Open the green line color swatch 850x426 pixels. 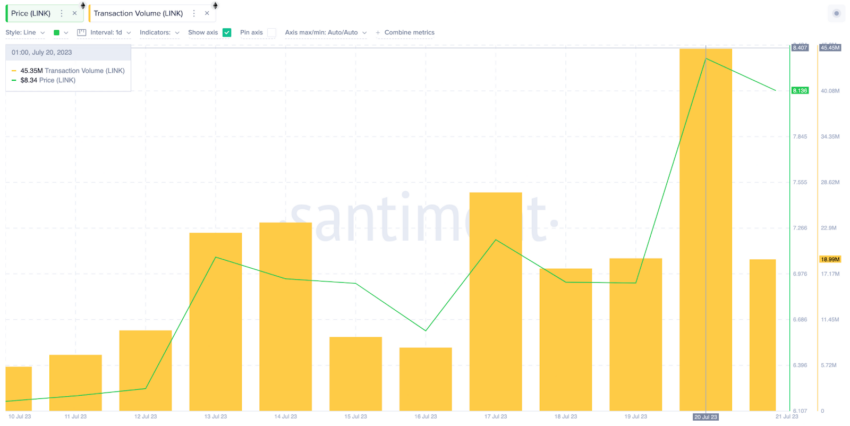coord(56,33)
